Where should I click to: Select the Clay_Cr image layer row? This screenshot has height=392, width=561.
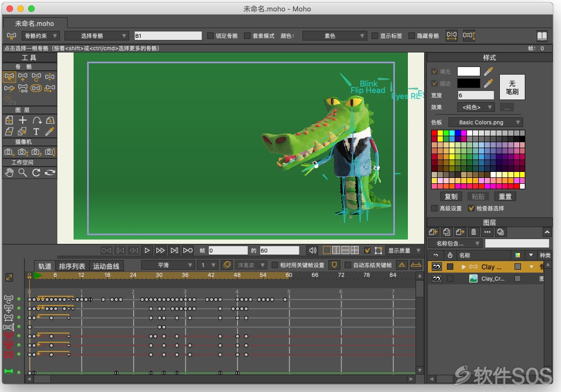click(486, 278)
